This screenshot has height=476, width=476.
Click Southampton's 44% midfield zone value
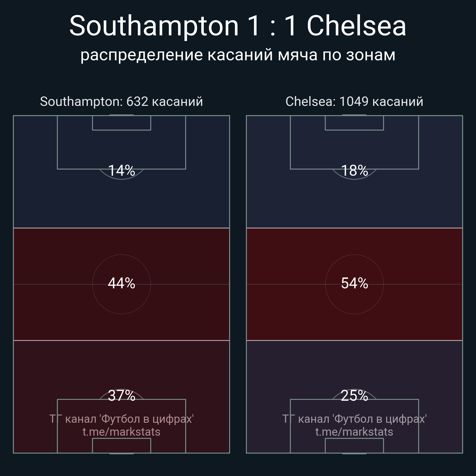[121, 283]
